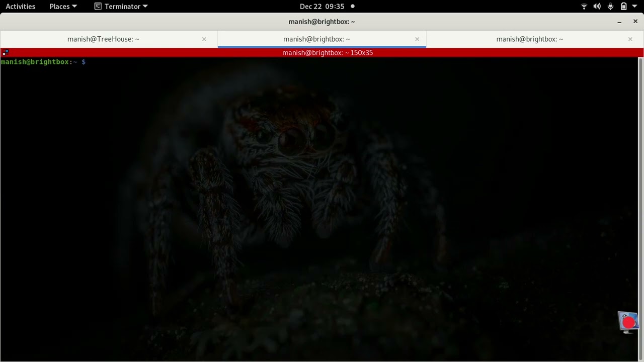Click the battery status icon

624,7
